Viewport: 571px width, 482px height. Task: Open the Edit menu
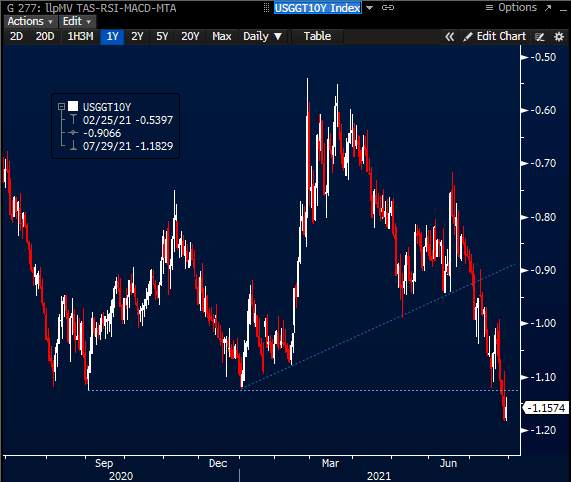coord(76,21)
